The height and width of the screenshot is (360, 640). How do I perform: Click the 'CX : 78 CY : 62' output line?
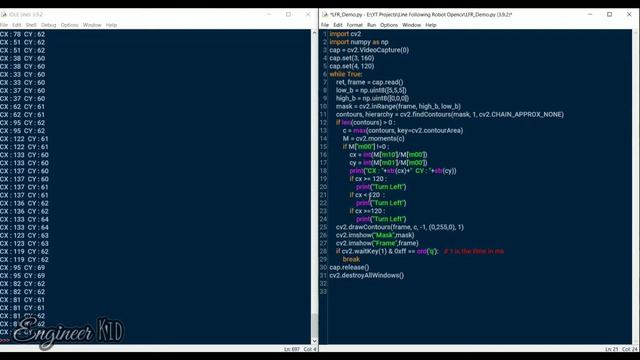22,34
